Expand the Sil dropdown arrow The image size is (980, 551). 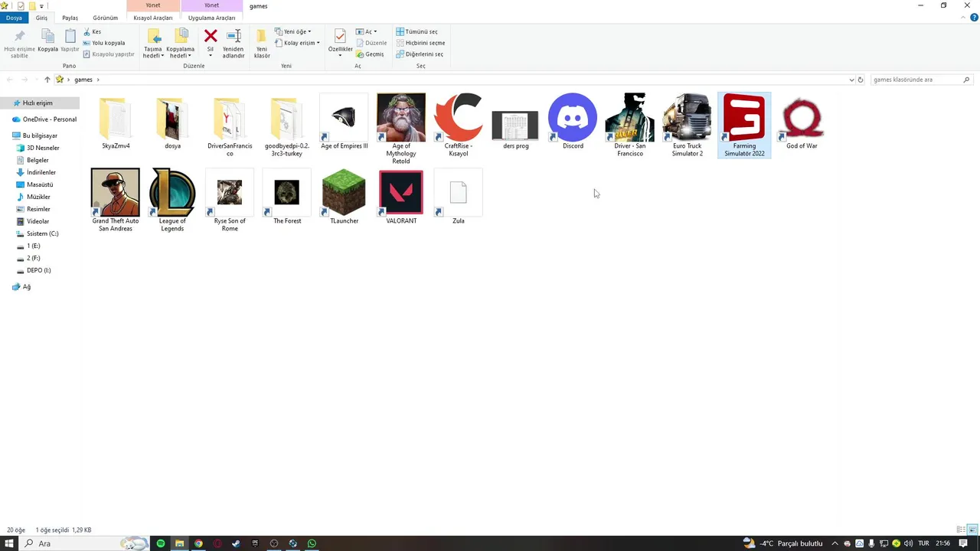click(x=211, y=56)
